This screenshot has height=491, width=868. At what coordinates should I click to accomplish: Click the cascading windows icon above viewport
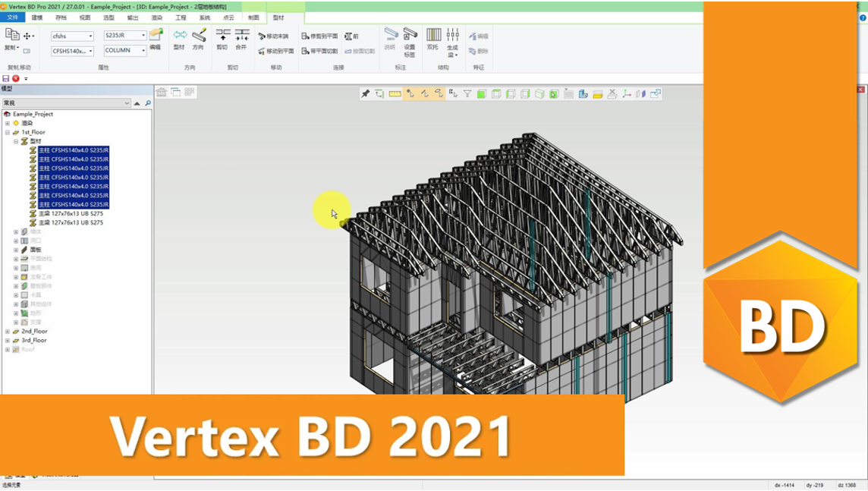pos(175,93)
